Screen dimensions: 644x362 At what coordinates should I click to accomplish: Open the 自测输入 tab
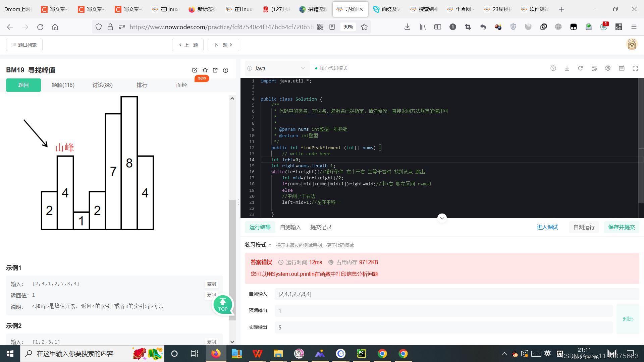point(290,227)
